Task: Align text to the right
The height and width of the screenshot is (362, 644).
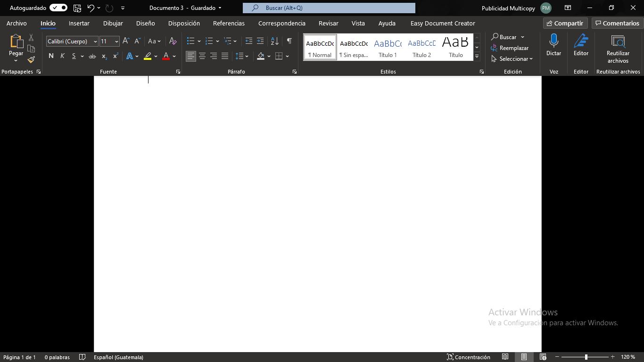Action: tap(214, 56)
